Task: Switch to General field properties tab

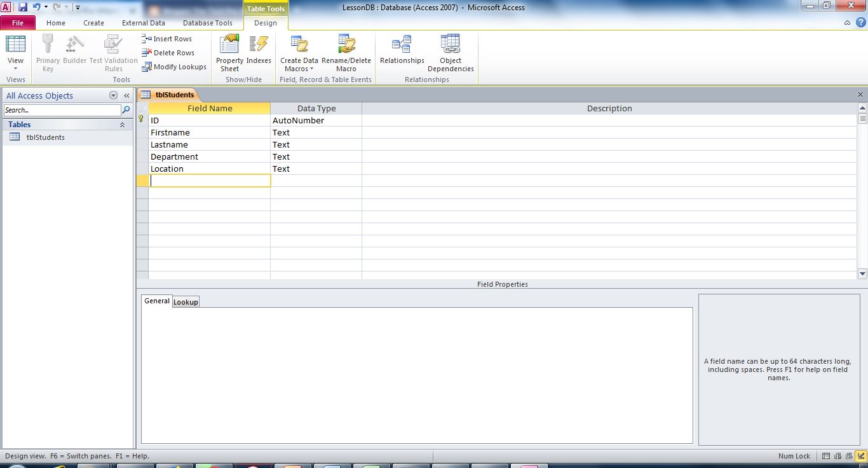Action: tap(156, 301)
